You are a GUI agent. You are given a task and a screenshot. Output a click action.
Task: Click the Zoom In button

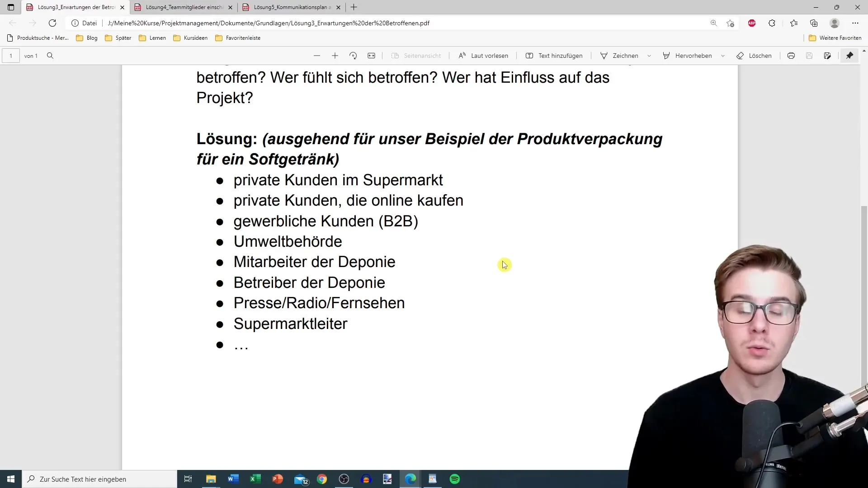[335, 56]
